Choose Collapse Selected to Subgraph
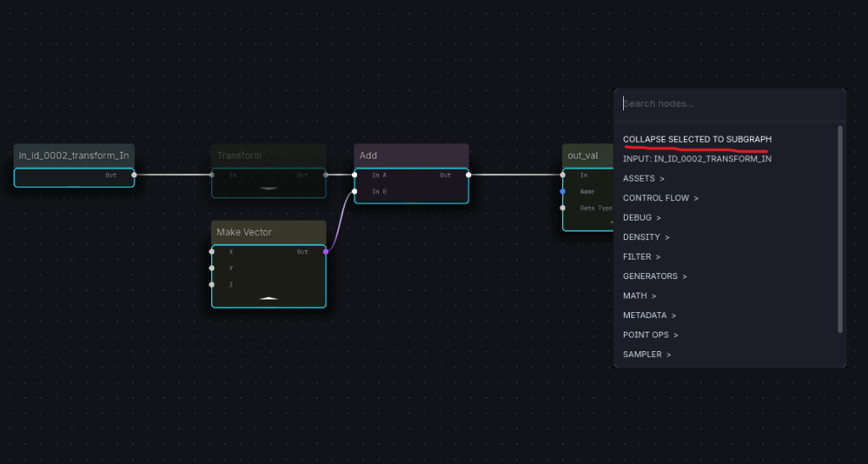This screenshot has width=868, height=464. click(x=697, y=139)
